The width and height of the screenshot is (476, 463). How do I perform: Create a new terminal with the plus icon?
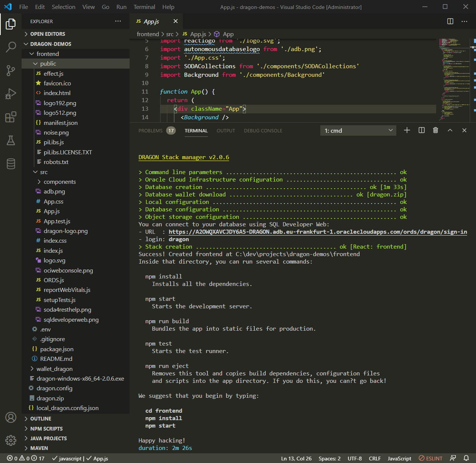click(407, 130)
